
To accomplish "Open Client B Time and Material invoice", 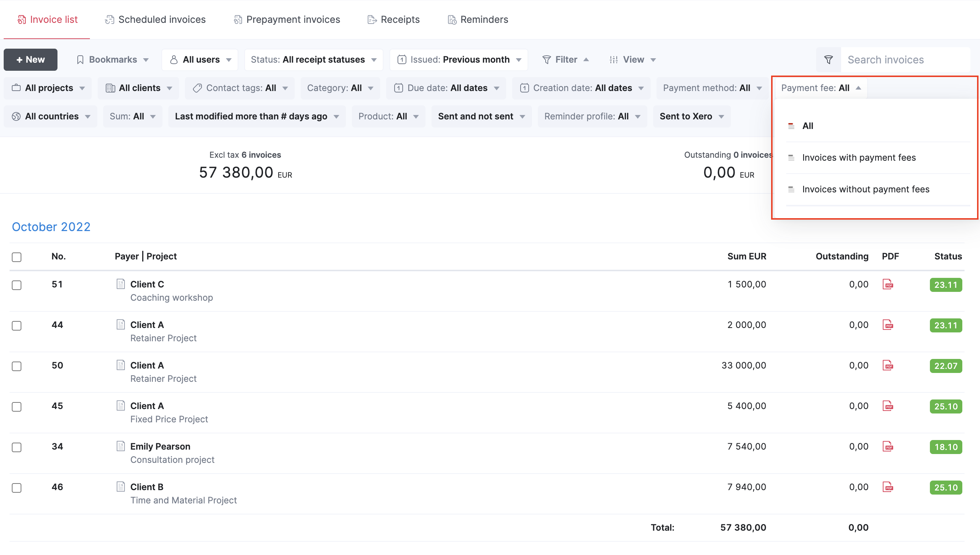I will 147,487.
